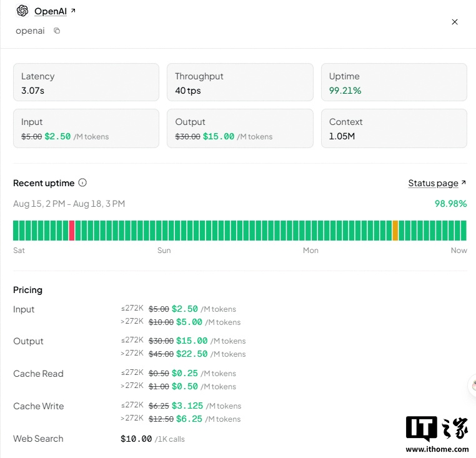This screenshot has width=476, height=458.
Task: Click the info icon next to Recent uptime
Action: (82, 182)
